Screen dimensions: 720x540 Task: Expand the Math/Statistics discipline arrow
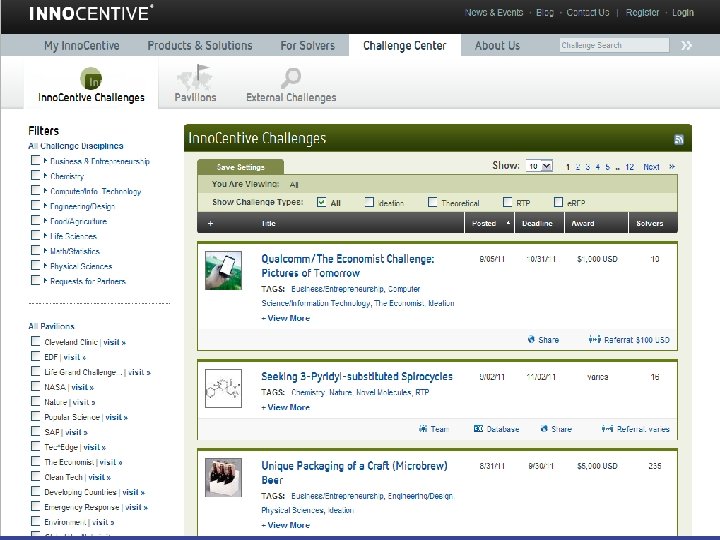pos(45,251)
